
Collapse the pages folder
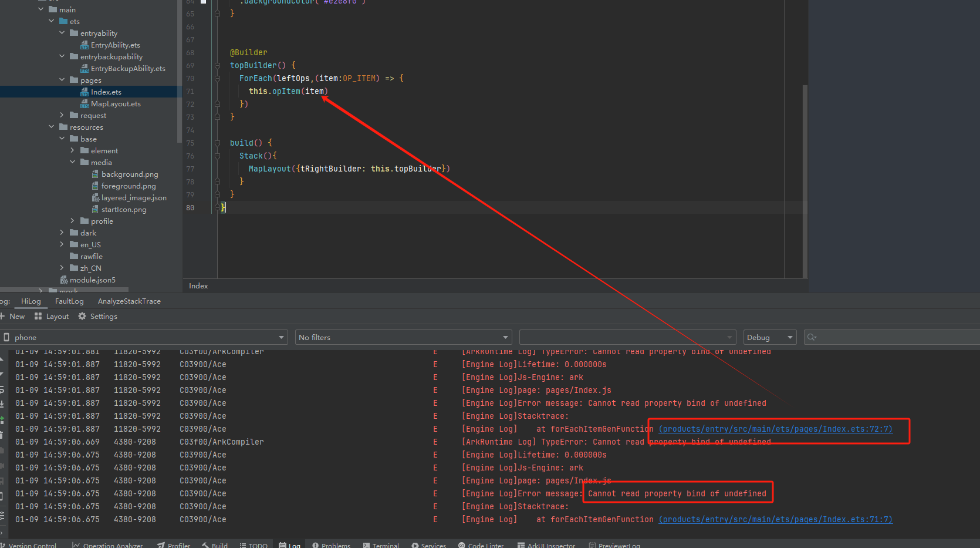pos(62,80)
